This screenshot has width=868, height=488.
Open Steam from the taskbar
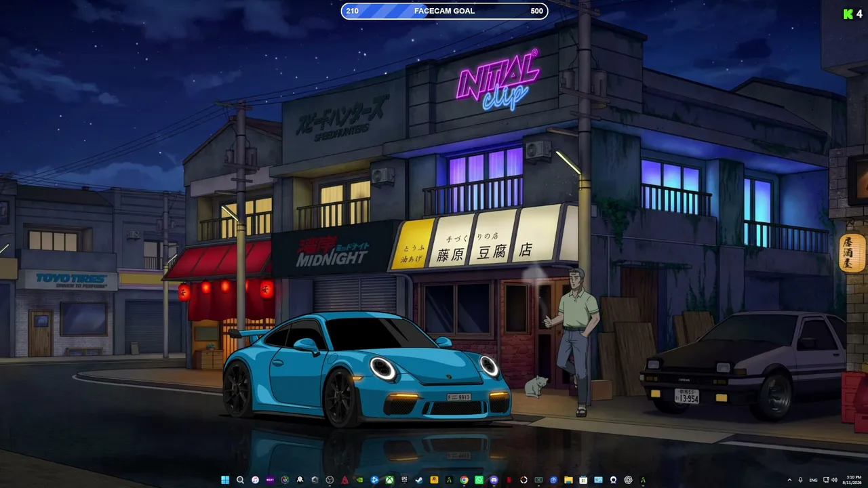tap(419, 480)
